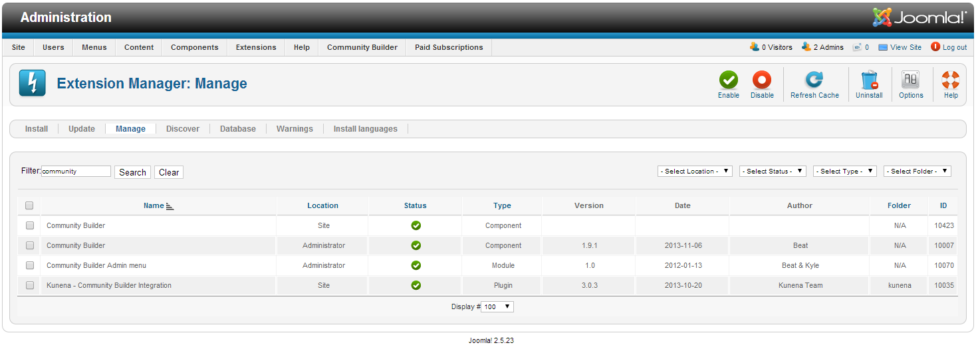The height and width of the screenshot is (347, 980).
Task: Click the Disable toolbar icon
Action: pyautogui.click(x=762, y=80)
